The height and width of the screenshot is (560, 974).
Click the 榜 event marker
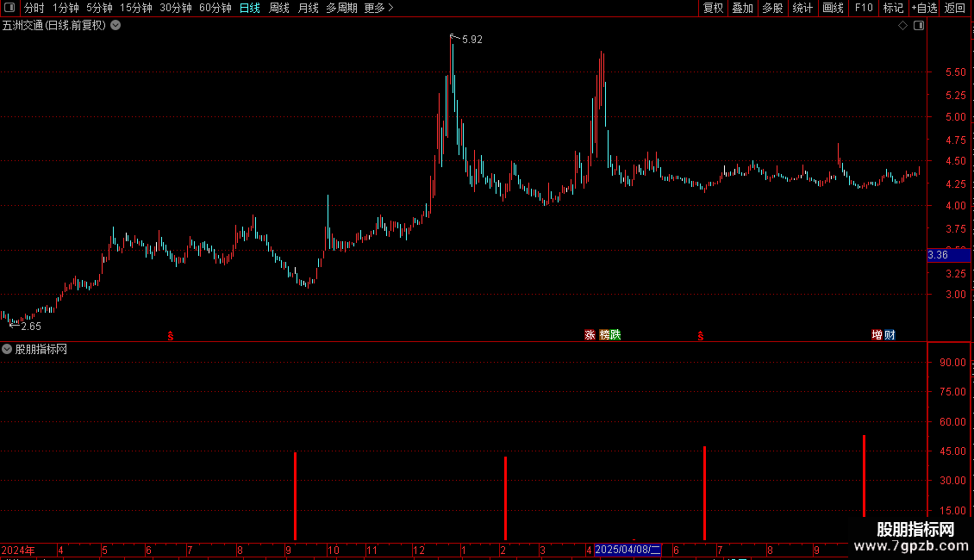[604, 334]
